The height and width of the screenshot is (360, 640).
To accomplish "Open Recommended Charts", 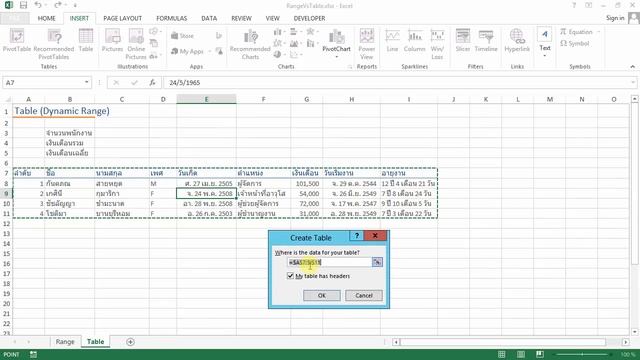I will [x=250, y=45].
